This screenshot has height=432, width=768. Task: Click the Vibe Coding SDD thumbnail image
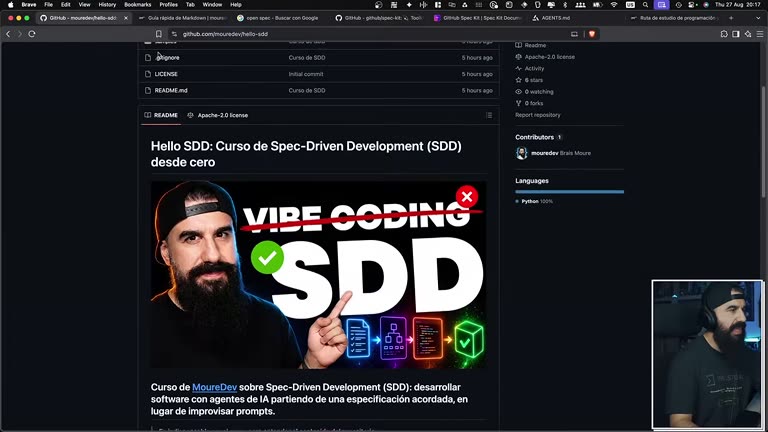click(319, 275)
